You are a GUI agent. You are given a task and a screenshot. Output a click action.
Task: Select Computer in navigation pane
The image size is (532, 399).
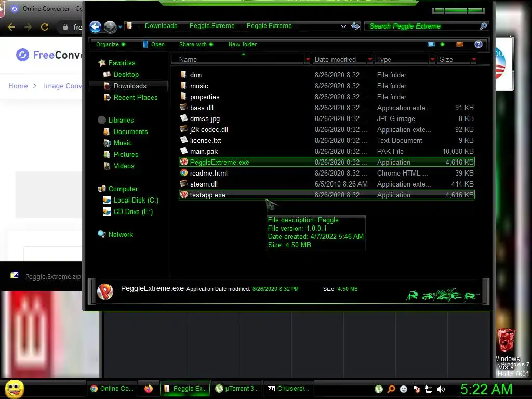pos(123,189)
